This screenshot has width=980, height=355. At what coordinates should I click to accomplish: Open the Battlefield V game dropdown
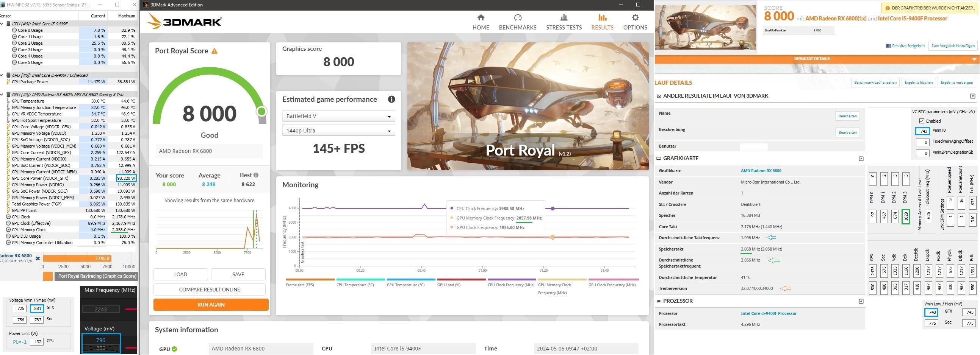tap(338, 116)
